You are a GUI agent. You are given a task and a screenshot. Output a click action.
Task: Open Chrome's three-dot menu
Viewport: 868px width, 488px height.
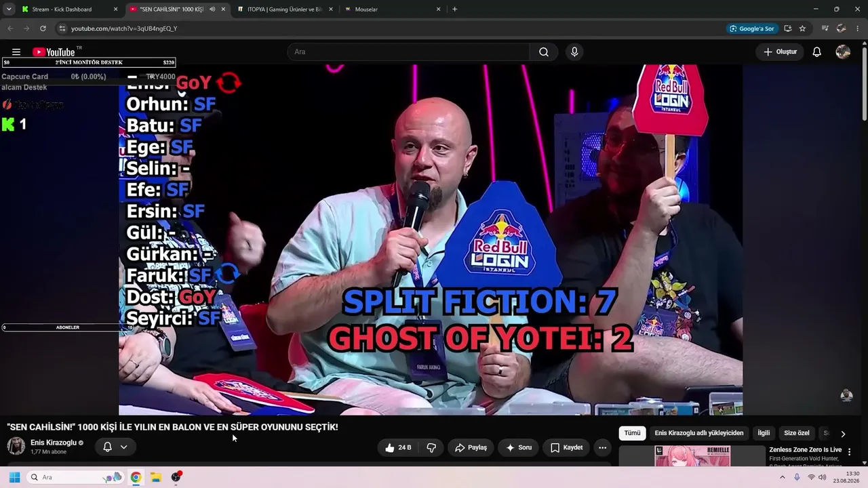858,28
